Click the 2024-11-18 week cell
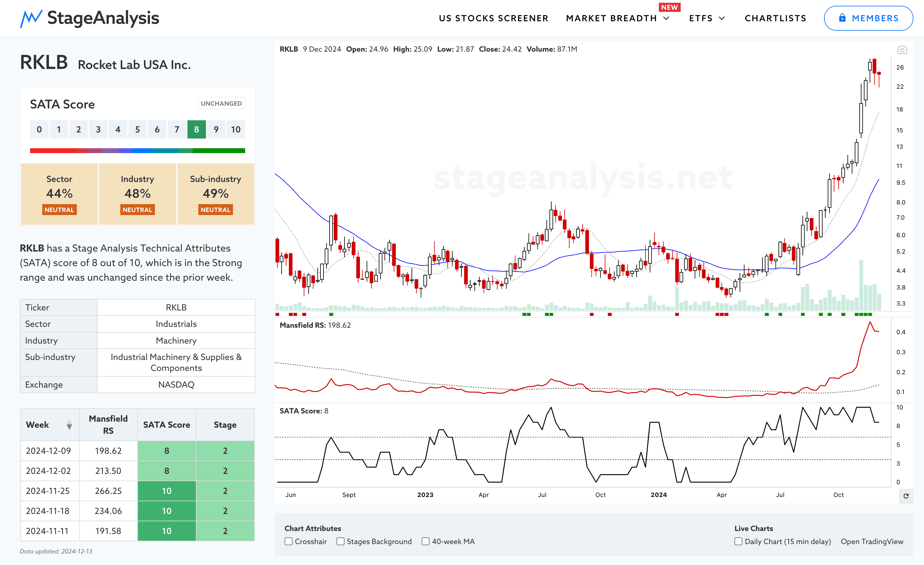Image resolution: width=924 pixels, height=565 pixels. point(50,511)
